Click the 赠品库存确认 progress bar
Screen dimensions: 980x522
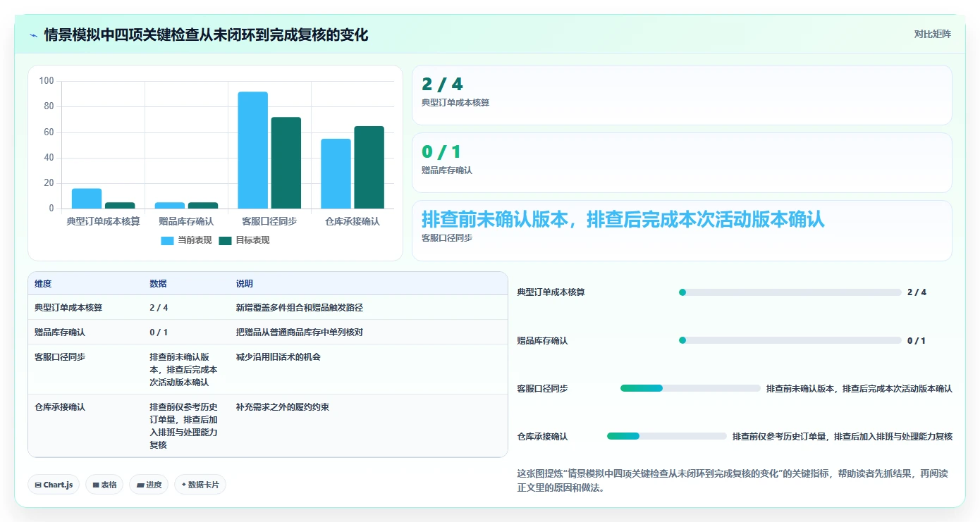click(790, 340)
